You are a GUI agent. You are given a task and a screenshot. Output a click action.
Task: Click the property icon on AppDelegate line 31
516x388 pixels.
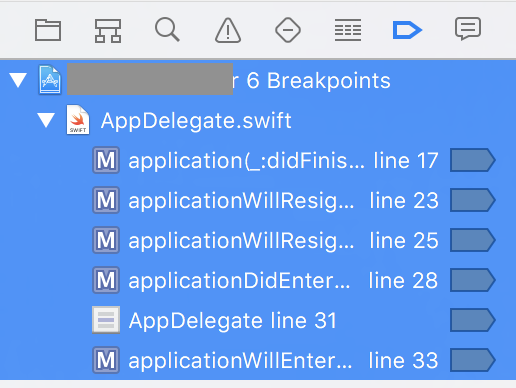pos(106,320)
